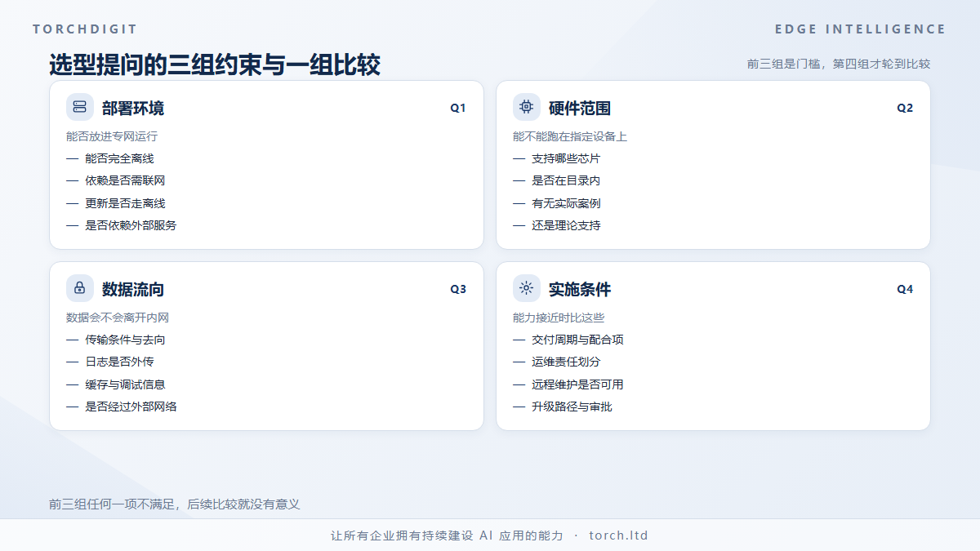Image resolution: width=980 pixels, height=551 pixels.
Task: Click the bullet 还是理论支持
Action: pyautogui.click(x=566, y=225)
